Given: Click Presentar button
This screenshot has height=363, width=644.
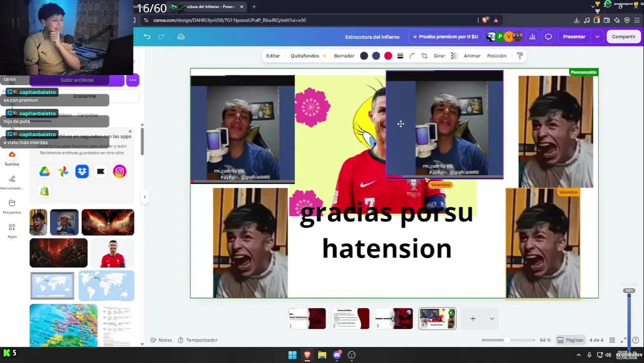Looking at the screenshot, I should tap(574, 37).
